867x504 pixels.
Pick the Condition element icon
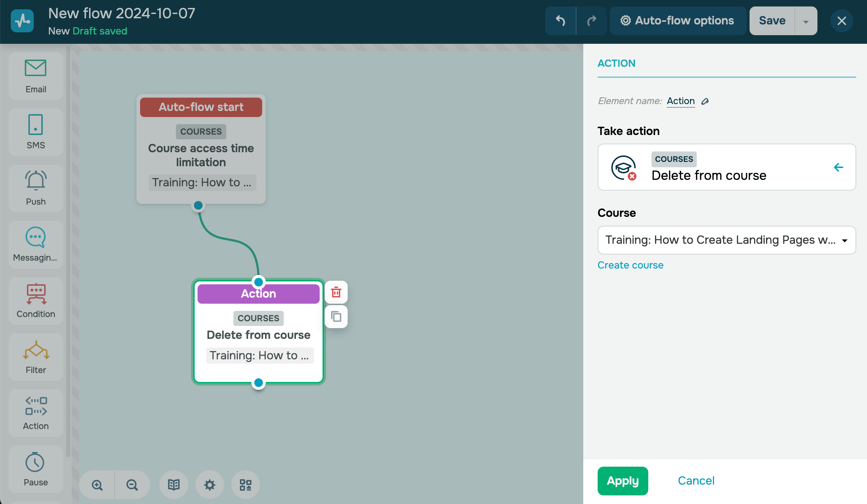click(36, 300)
